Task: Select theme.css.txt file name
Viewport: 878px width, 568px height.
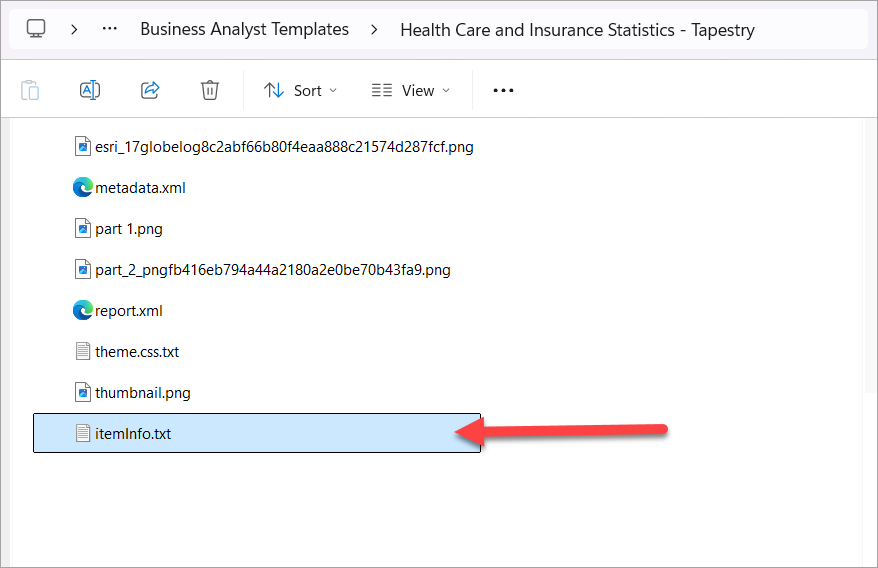Action: point(137,352)
